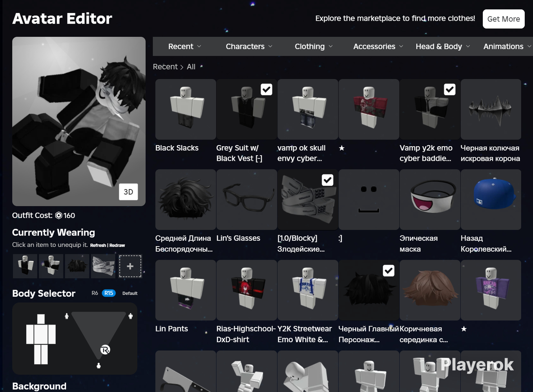Screen dimensions: 533x392
Task: Click the Robux icon beside Outfit Cost
Action: (59, 216)
